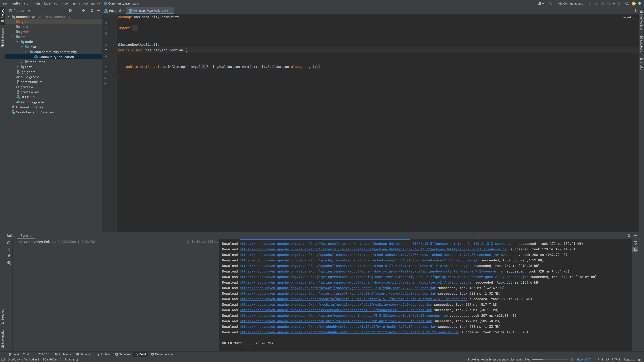Open the Version Control tab
Screen dimensions: 644x362
20,354
